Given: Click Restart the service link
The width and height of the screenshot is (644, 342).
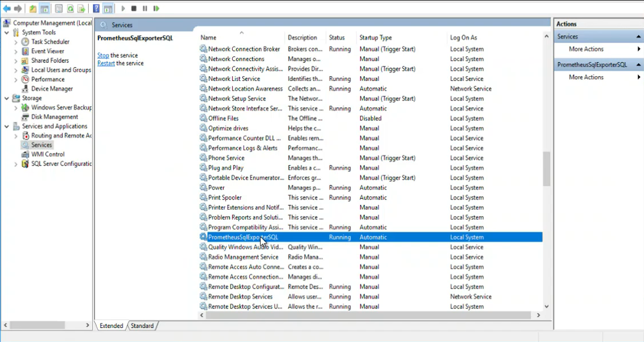Looking at the screenshot, I should 105,63.
